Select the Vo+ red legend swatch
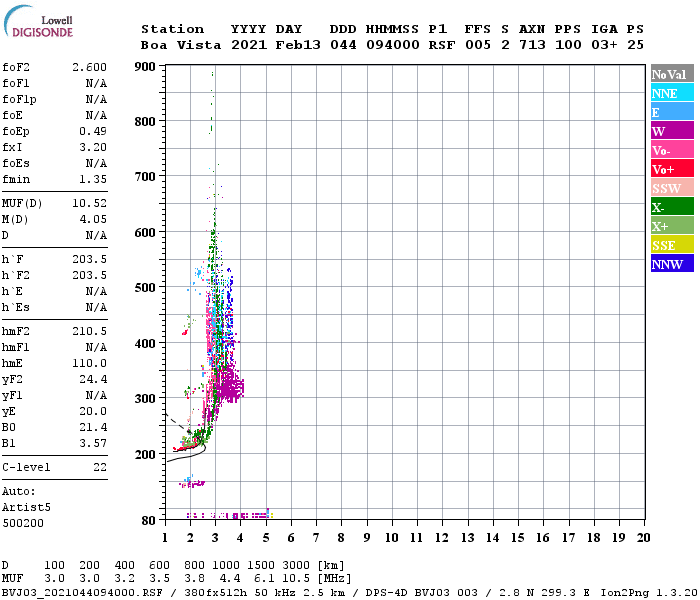The image size is (700, 600). pyautogui.click(x=672, y=169)
